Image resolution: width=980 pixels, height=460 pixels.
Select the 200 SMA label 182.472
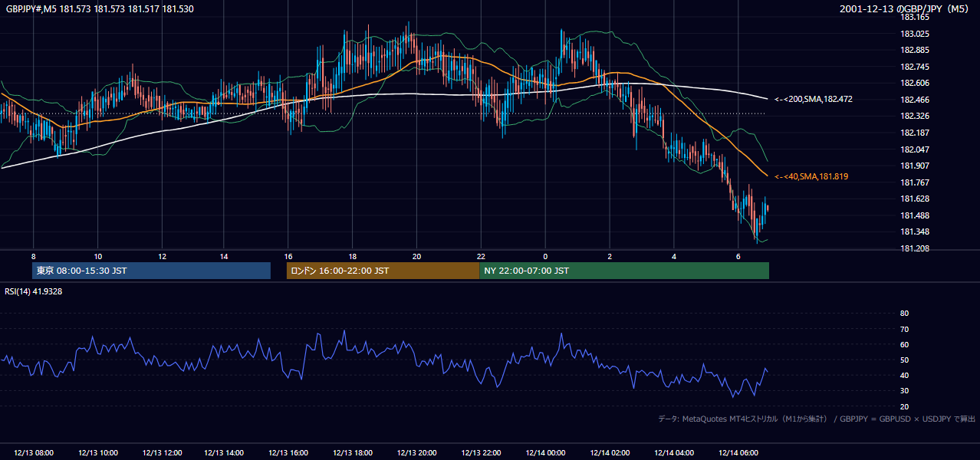coord(814,99)
